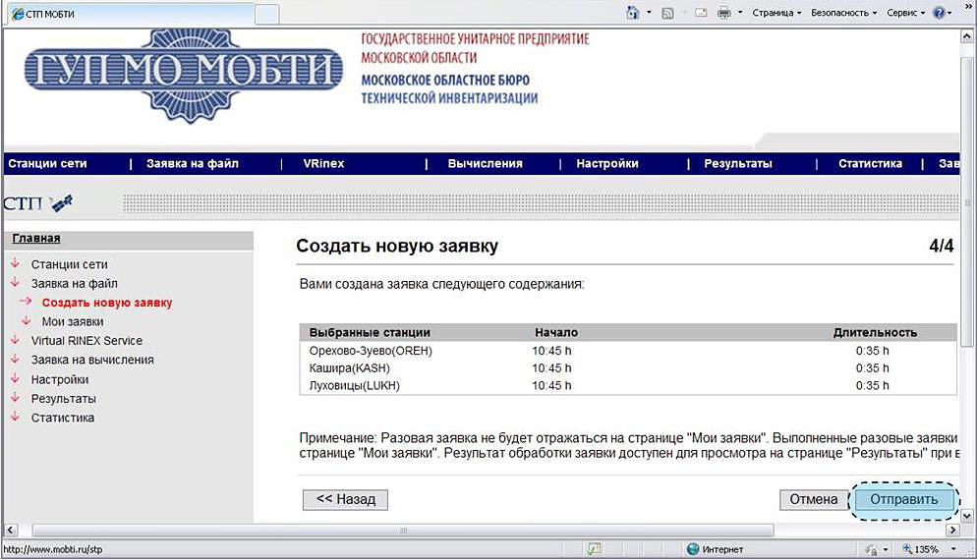Click the status bar URL http://www.mobti.ru/stp
This screenshot has height=560, width=977.
click(x=53, y=549)
